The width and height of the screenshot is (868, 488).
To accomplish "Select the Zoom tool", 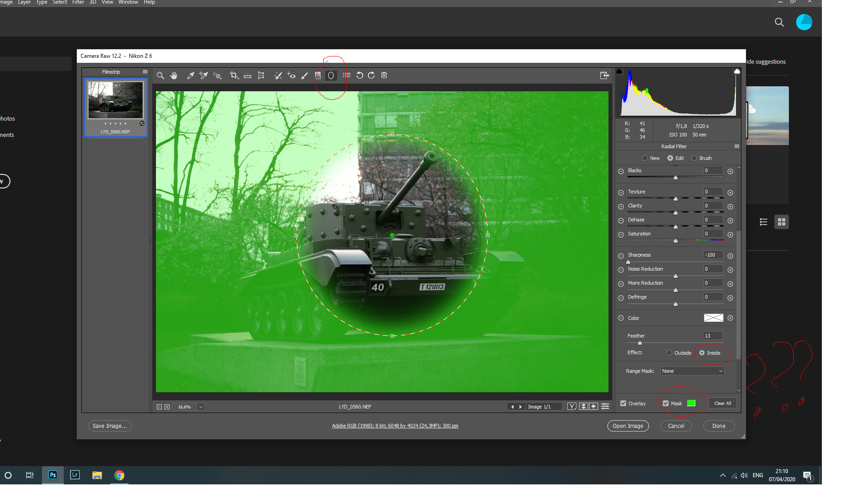I will [160, 75].
